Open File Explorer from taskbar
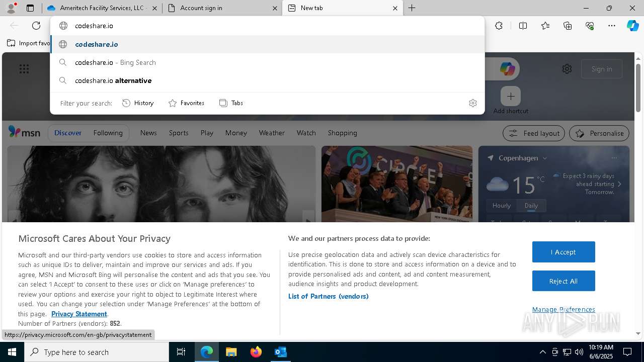The image size is (644, 362). point(231,352)
